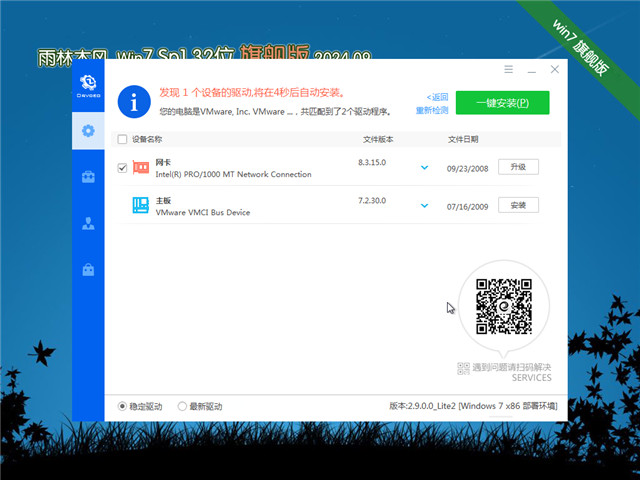Screen dimensions: 640x480
Task: Click the QR code services image
Action: point(502,307)
